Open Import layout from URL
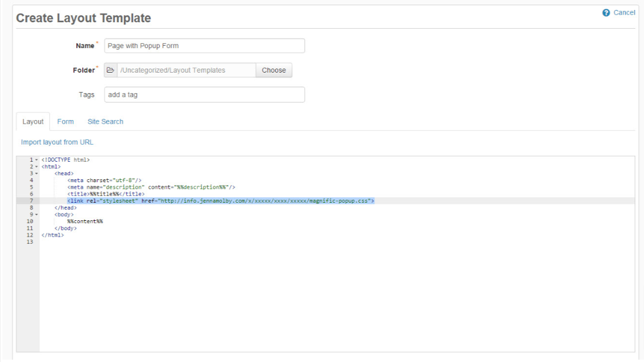 pos(57,142)
